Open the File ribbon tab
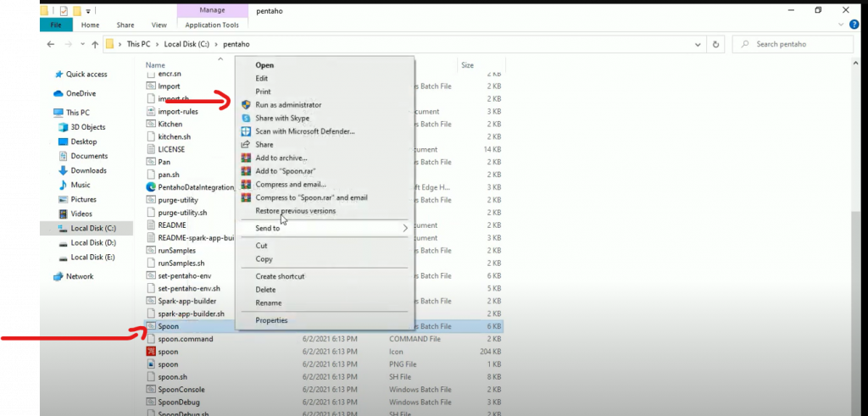The width and height of the screenshot is (868, 416). click(x=56, y=25)
